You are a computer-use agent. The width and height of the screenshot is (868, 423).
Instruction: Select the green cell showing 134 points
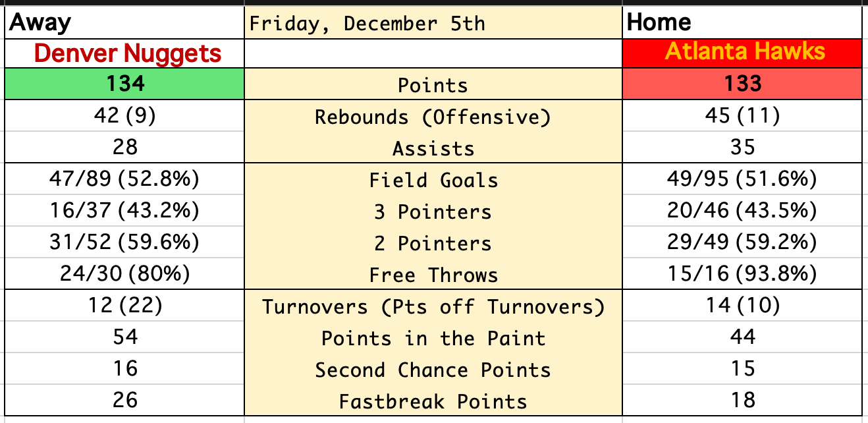(124, 84)
